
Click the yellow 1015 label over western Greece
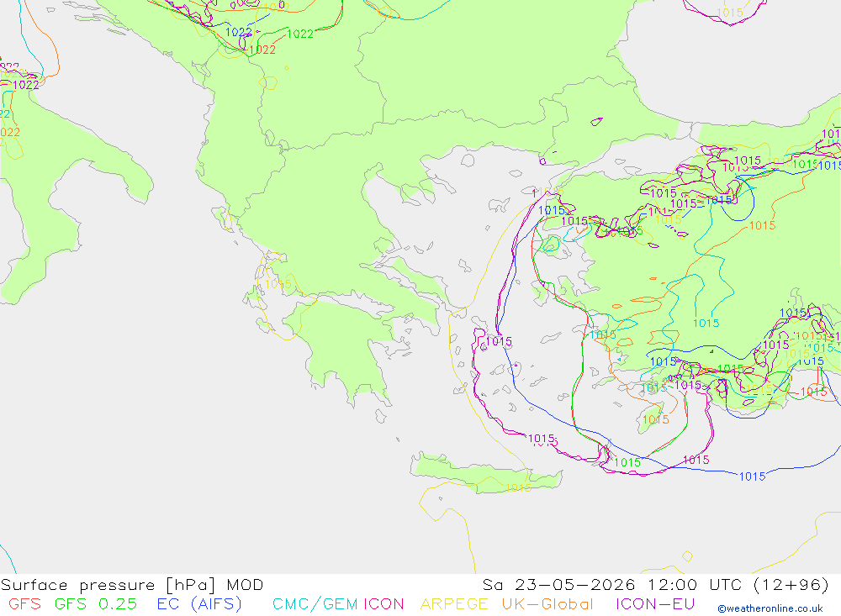pos(278,283)
